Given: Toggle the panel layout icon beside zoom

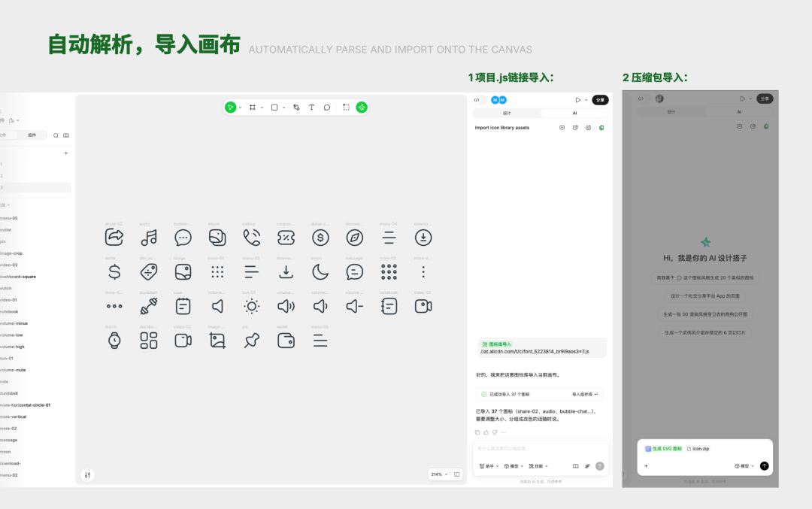Looking at the screenshot, I should click(457, 474).
